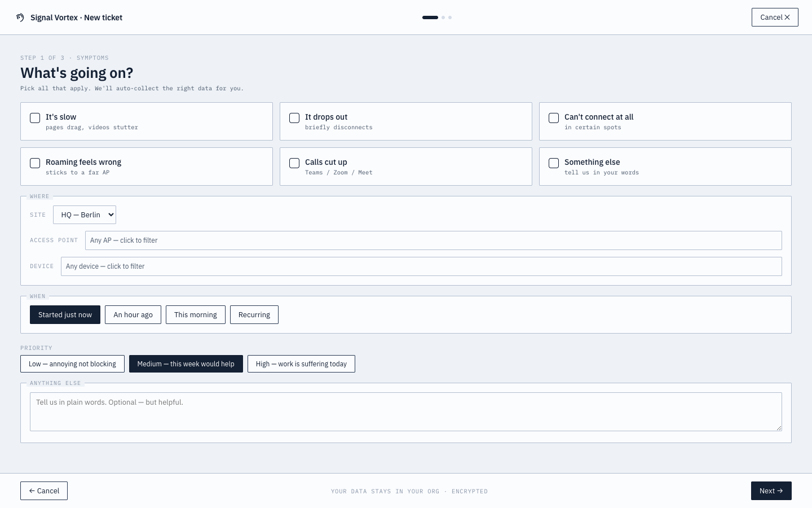The height and width of the screenshot is (508, 812).
Task: Click the Next button
Action: (x=771, y=491)
